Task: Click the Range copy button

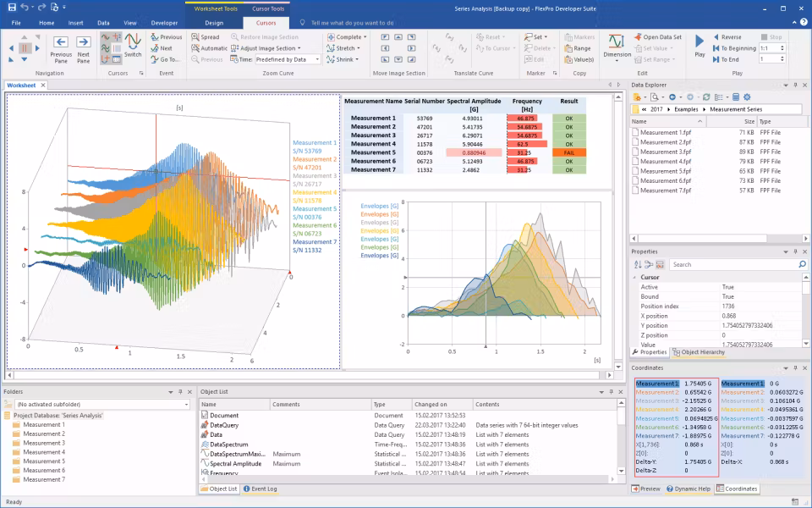Action: (x=577, y=48)
